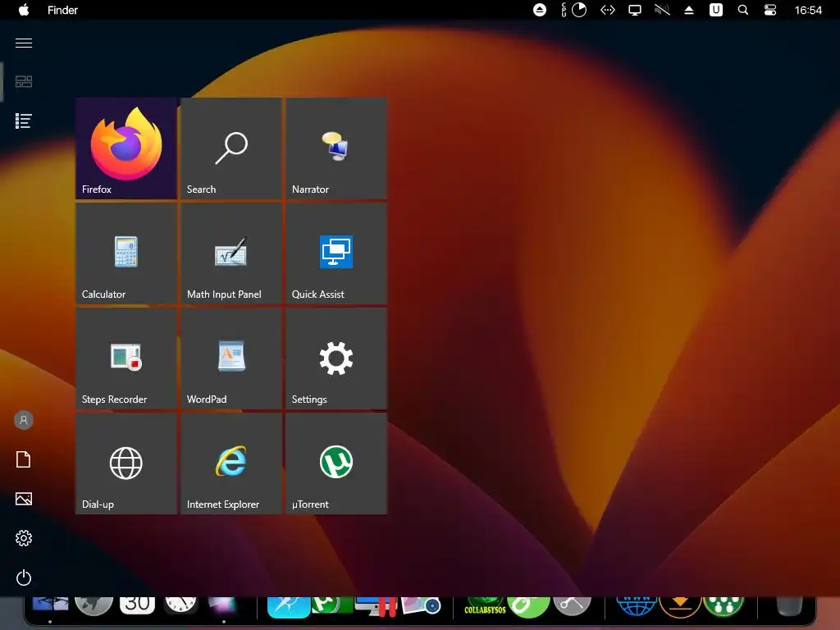
Task: Open the Calendar 30 dock icon
Action: [x=137, y=605]
